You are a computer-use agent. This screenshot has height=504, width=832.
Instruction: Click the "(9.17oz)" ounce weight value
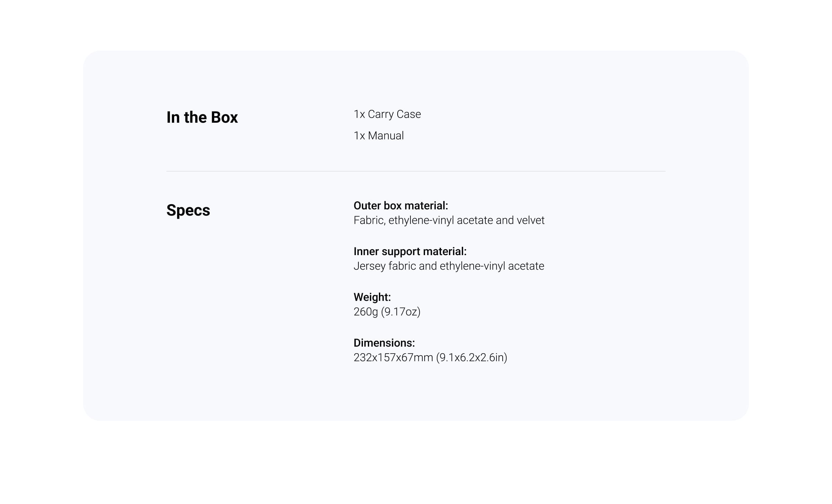coord(401,312)
